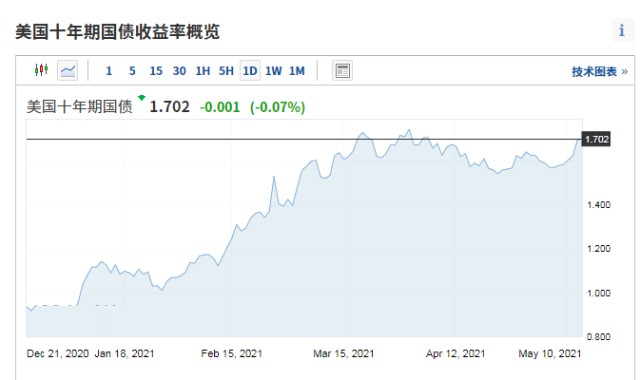The width and height of the screenshot is (640, 380).
Task: Click the change value -0.001
Action: (x=220, y=107)
